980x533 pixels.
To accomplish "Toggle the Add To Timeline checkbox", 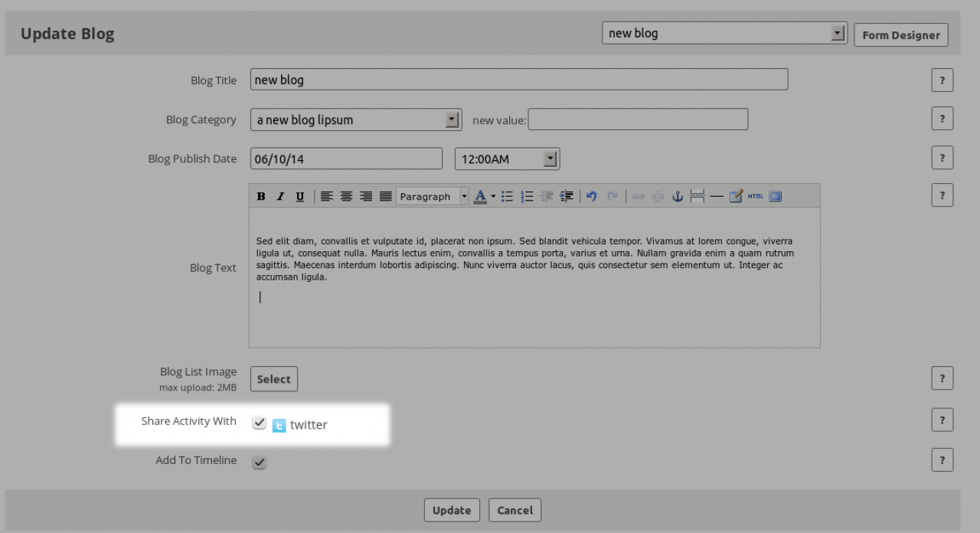I will pos(260,462).
